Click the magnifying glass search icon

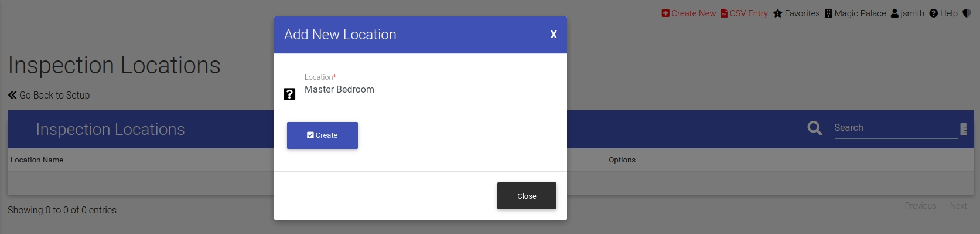(815, 128)
